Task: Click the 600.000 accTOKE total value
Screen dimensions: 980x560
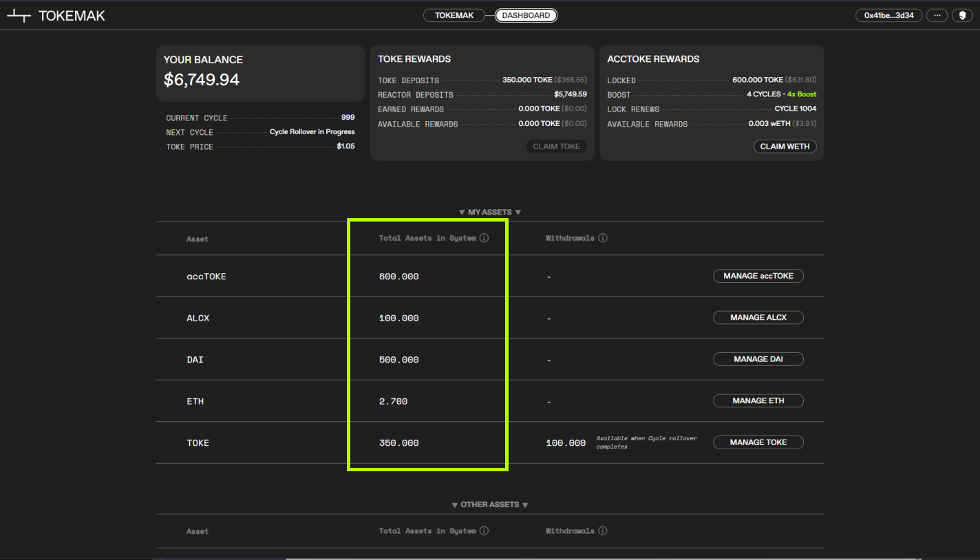Action: [399, 277]
